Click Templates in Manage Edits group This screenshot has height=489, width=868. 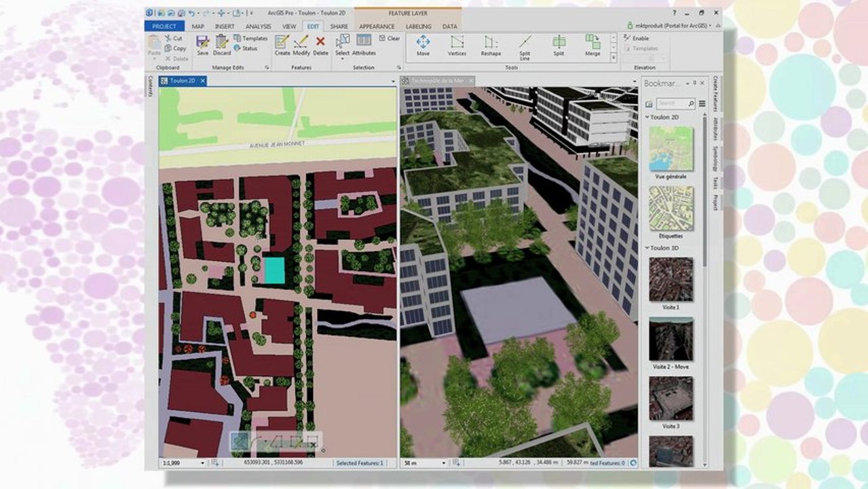(250, 39)
